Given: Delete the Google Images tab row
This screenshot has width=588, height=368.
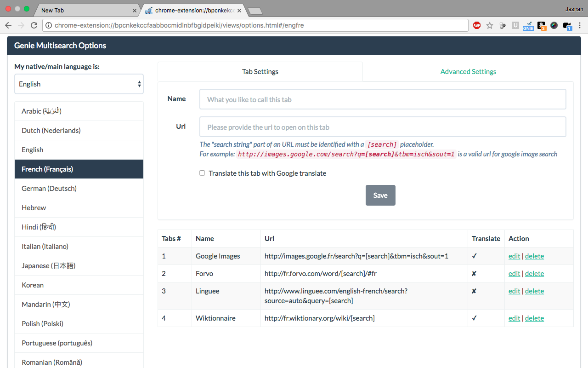Looking at the screenshot, I should click(x=534, y=256).
